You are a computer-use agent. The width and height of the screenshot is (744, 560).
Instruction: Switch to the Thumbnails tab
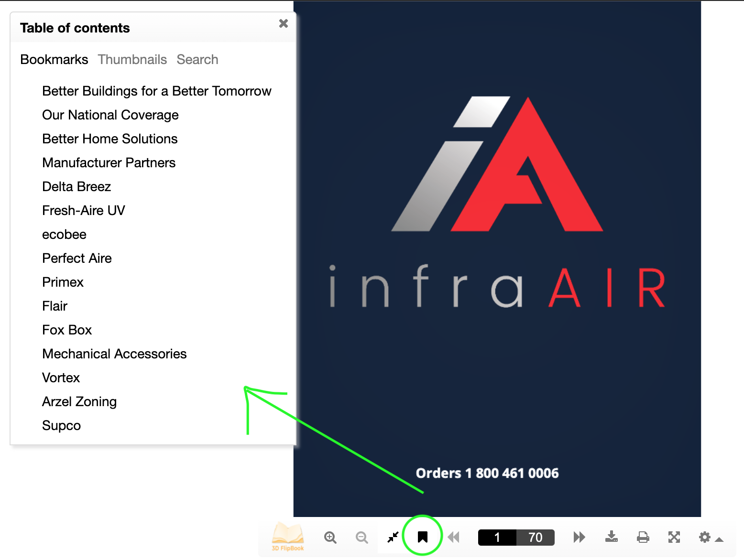coord(132,60)
